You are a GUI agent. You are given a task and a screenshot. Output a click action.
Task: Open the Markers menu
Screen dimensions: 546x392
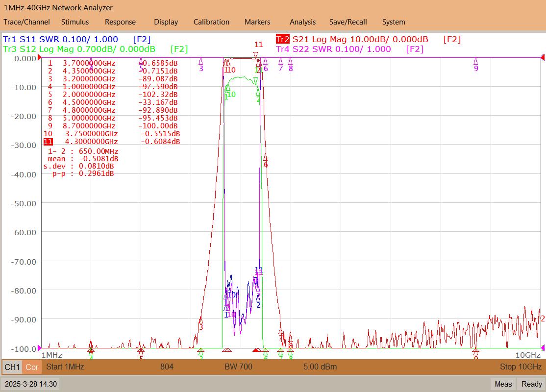[x=257, y=22]
